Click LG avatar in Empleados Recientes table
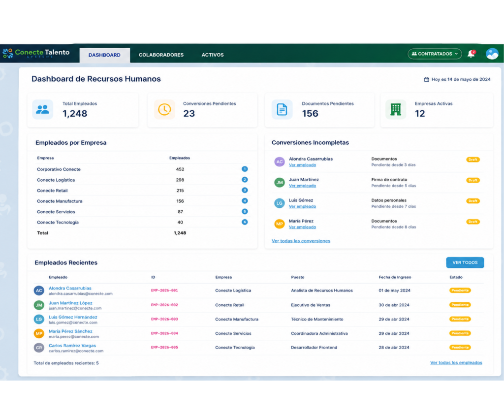The height and width of the screenshot is (420, 504). point(39,319)
